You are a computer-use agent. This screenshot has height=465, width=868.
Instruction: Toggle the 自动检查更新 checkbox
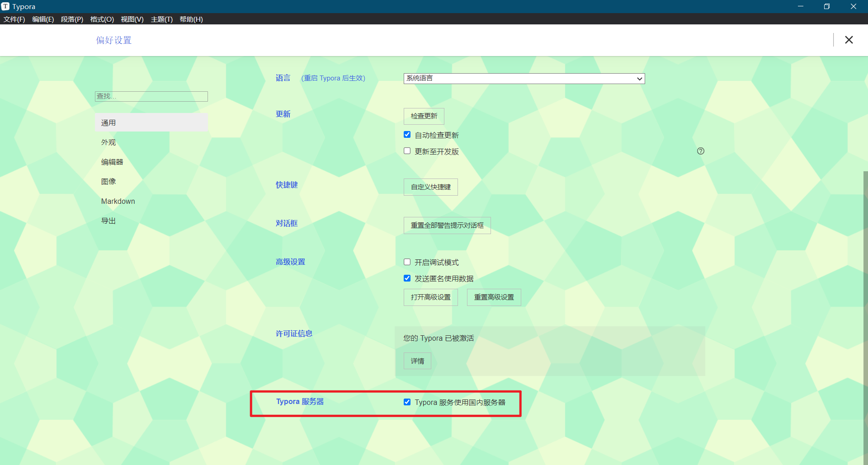pos(407,135)
